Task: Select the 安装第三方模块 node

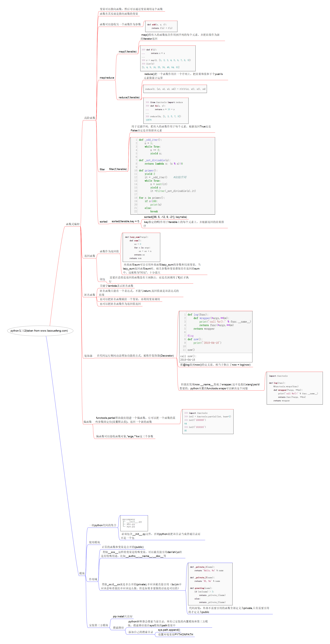Action: [98, 625]
